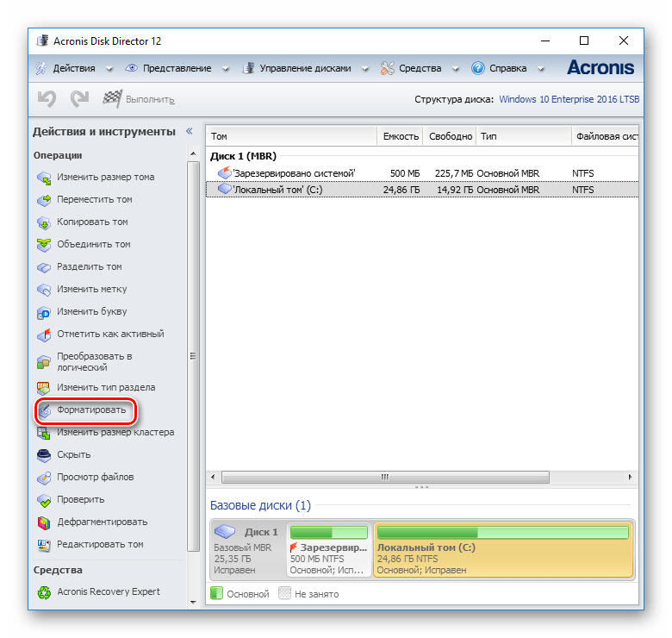The height and width of the screenshot is (638, 672).
Task: Click the Mark as active flag icon
Action: click(44, 334)
